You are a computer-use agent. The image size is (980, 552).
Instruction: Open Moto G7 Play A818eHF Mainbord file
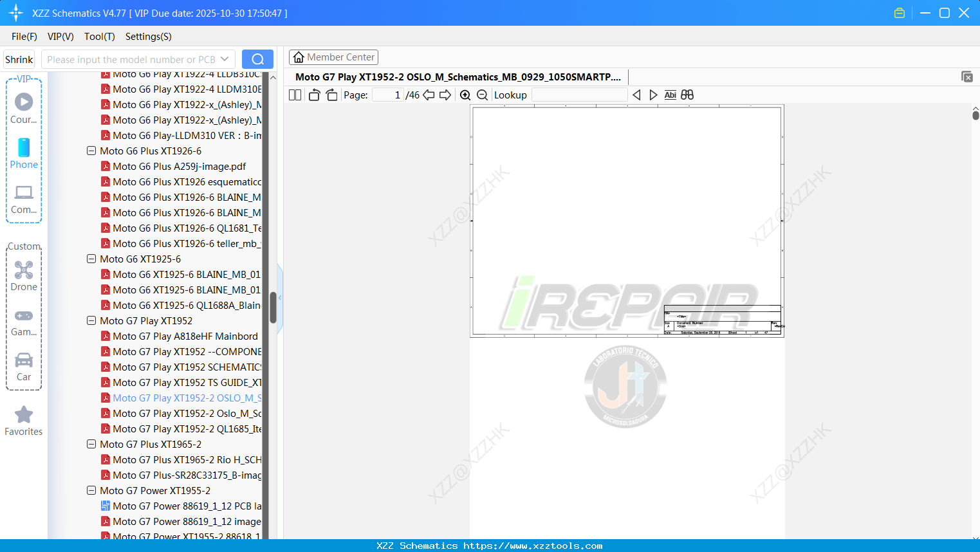tap(180, 336)
